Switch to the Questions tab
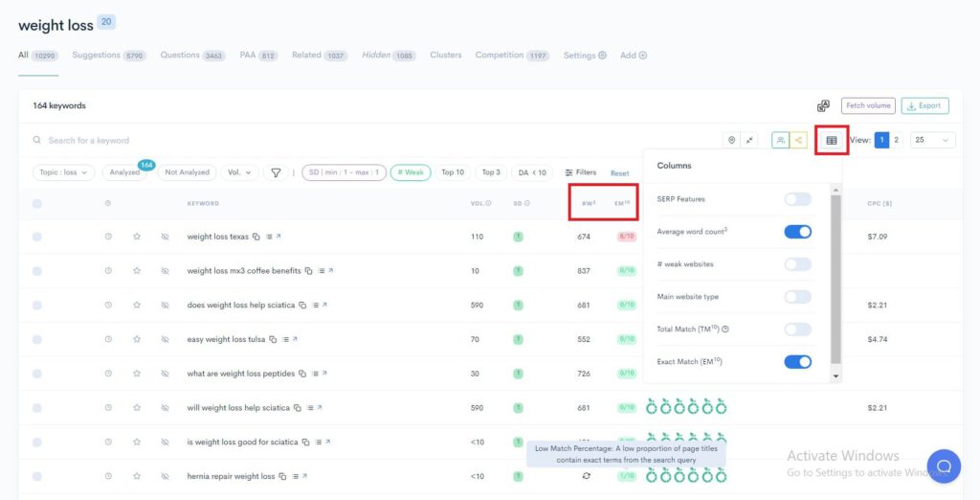This screenshot has height=500, width=980. click(x=192, y=55)
